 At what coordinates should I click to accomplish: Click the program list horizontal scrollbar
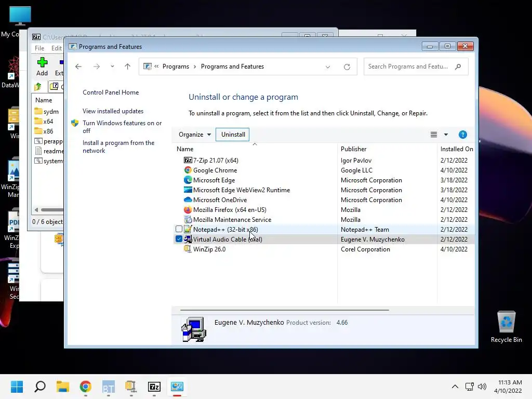pos(284,310)
